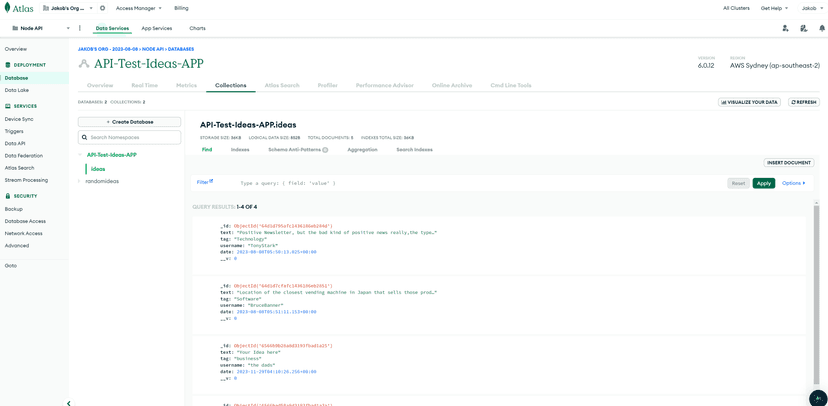Image resolution: width=828 pixels, height=406 pixels.
Task: Click the DATABASES breadcrumb link
Action: [183, 49]
